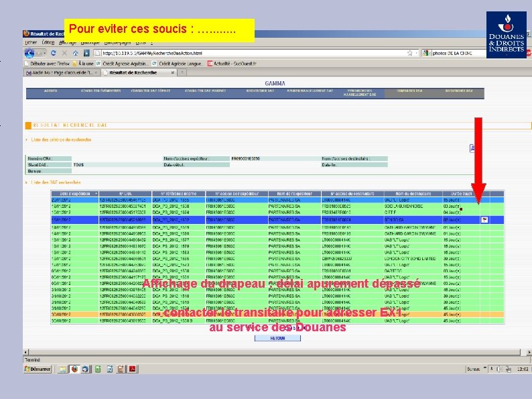Click the volume icon in system tray
The height and width of the screenshot is (399, 532).
498,369
